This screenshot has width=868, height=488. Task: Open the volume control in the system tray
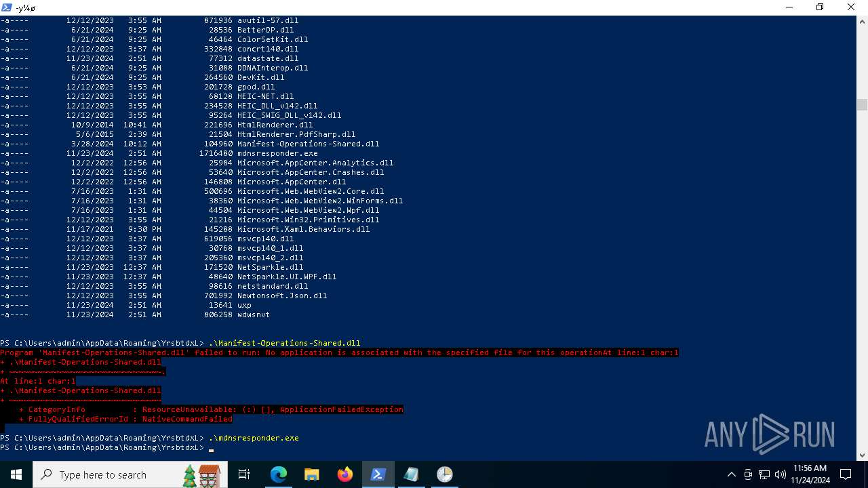(780, 474)
